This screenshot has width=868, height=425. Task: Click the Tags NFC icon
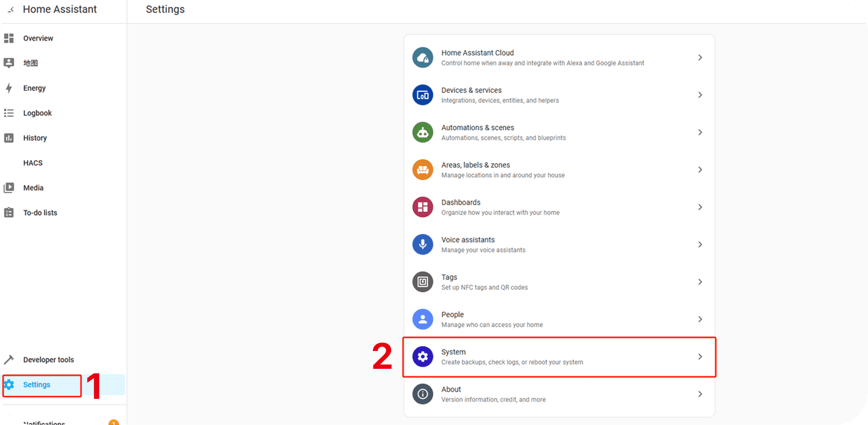(x=422, y=281)
